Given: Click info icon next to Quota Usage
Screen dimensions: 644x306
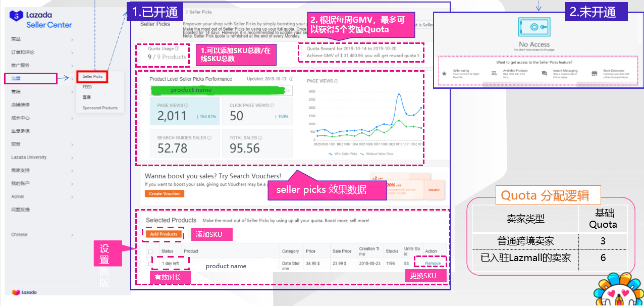Looking at the screenshot, I should click(x=177, y=49).
